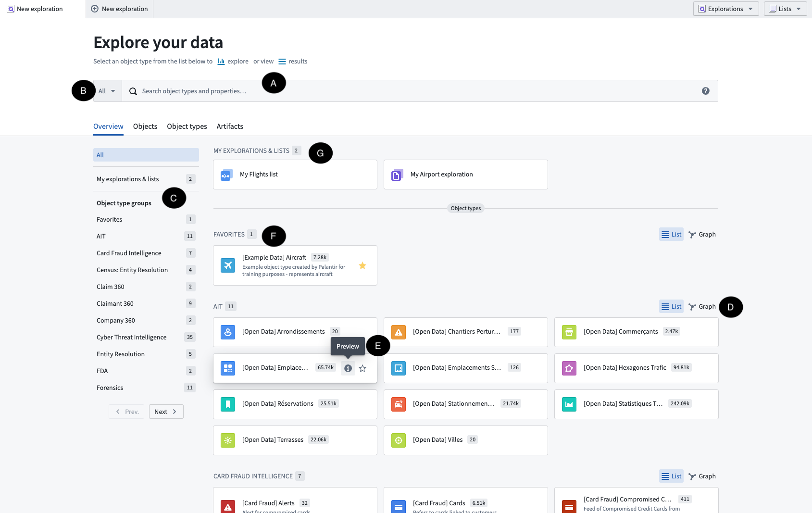Switch AIT group to Graph view
Viewport: 812px width, 513px height.
pyautogui.click(x=702, y=307)
